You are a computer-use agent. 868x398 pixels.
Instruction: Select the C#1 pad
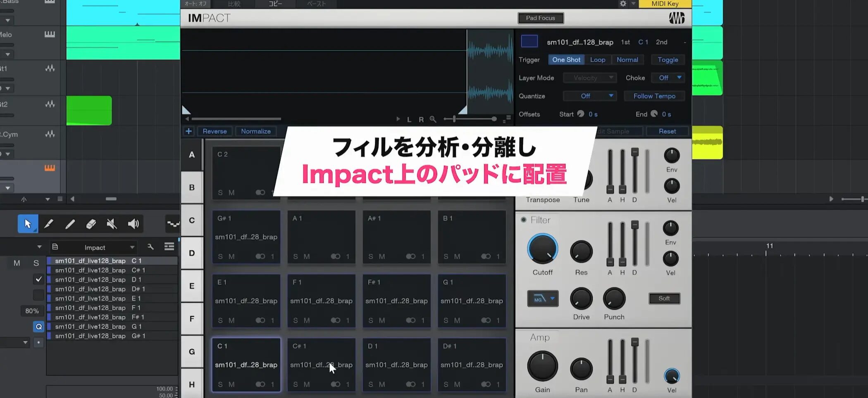tap(321, 365)
